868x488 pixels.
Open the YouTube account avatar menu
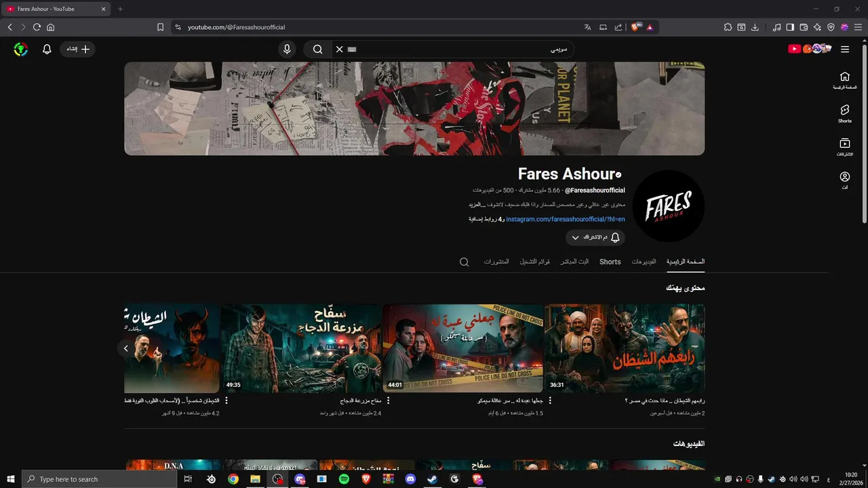[21, 49]
